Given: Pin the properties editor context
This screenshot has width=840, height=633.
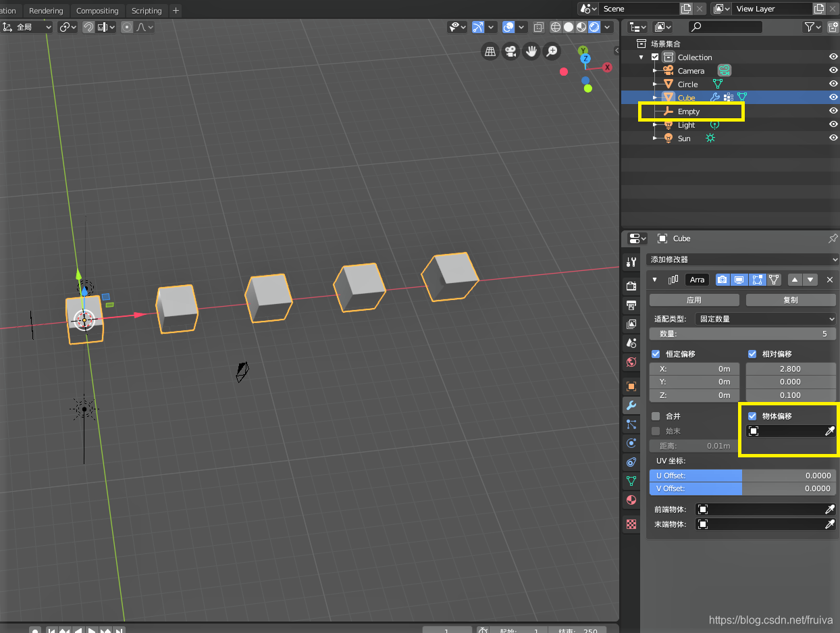Looking at the screenshot, I should [x=833, y=238].
